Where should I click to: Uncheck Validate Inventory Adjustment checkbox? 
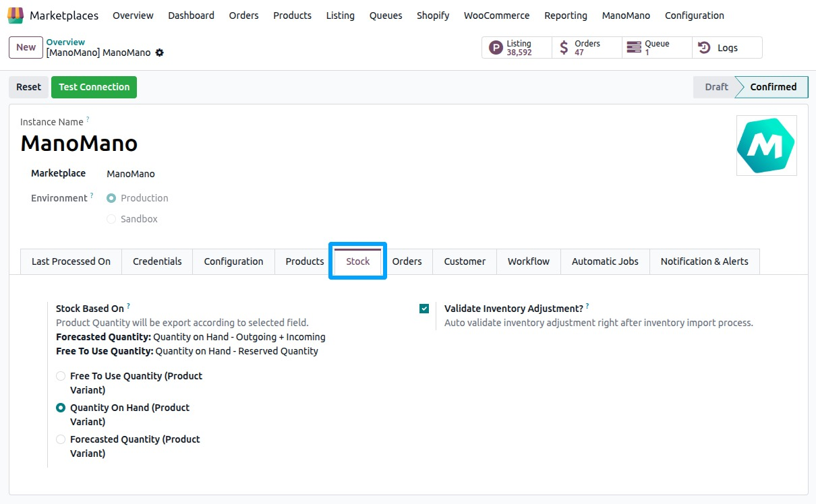424,309
